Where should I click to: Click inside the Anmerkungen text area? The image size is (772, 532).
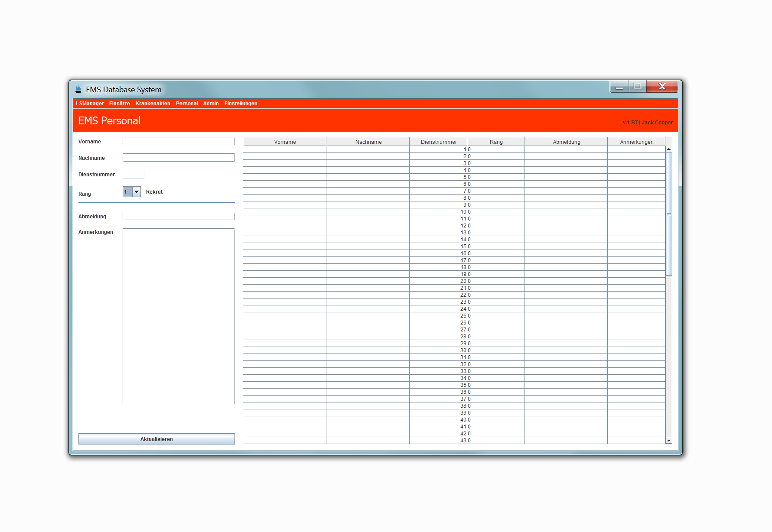pyautogui.click(x=178, y=316)
